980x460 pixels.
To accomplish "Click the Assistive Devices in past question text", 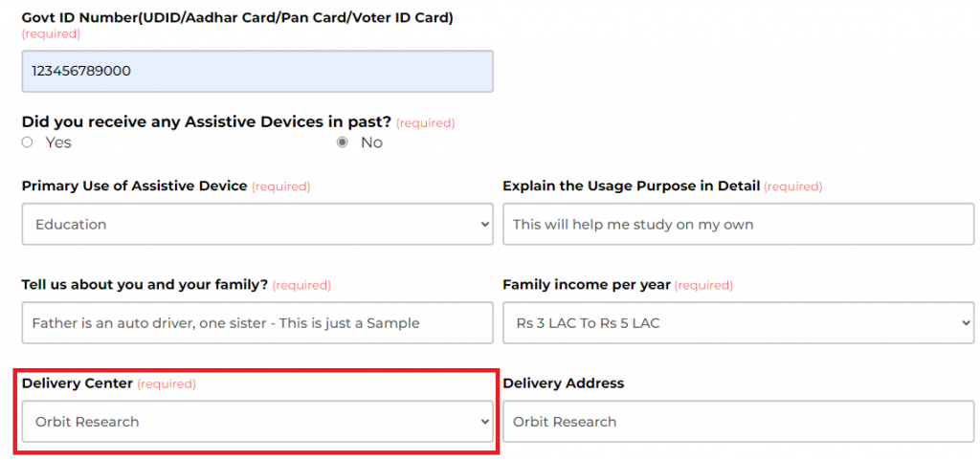I will [x=206, y=122].
